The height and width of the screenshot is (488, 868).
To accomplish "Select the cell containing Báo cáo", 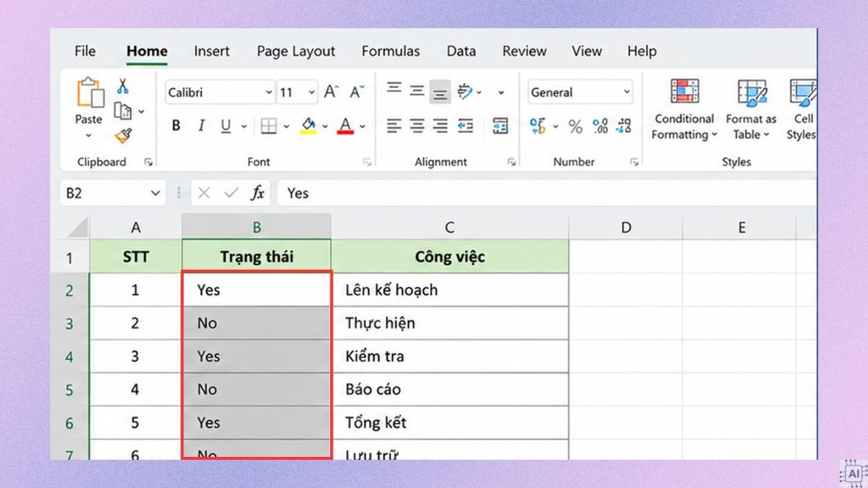I will tap(450, 390).
